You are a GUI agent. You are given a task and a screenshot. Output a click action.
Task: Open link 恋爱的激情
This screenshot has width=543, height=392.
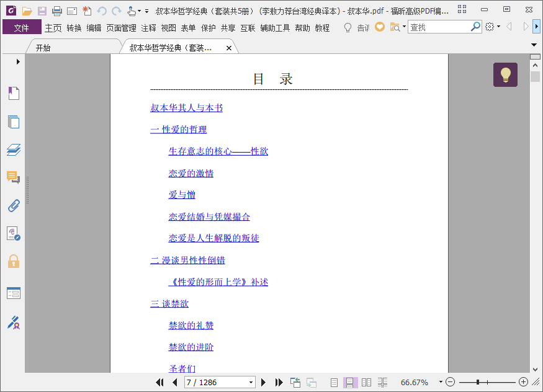point(191,173)
